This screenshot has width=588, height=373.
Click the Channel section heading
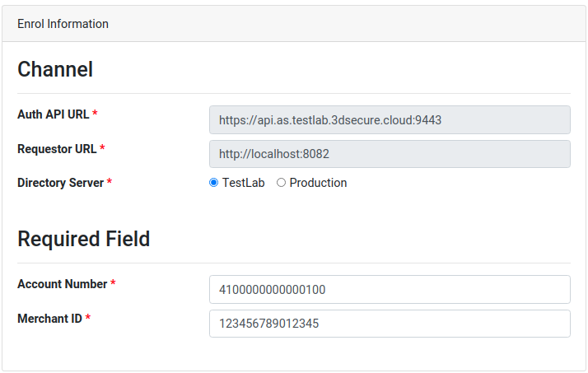[55, 69]
